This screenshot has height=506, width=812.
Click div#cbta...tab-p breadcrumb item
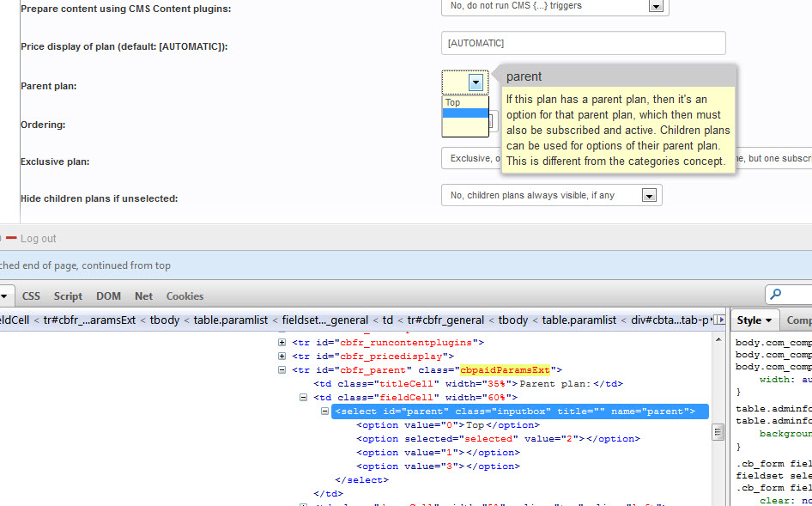[x=669, y=320]
